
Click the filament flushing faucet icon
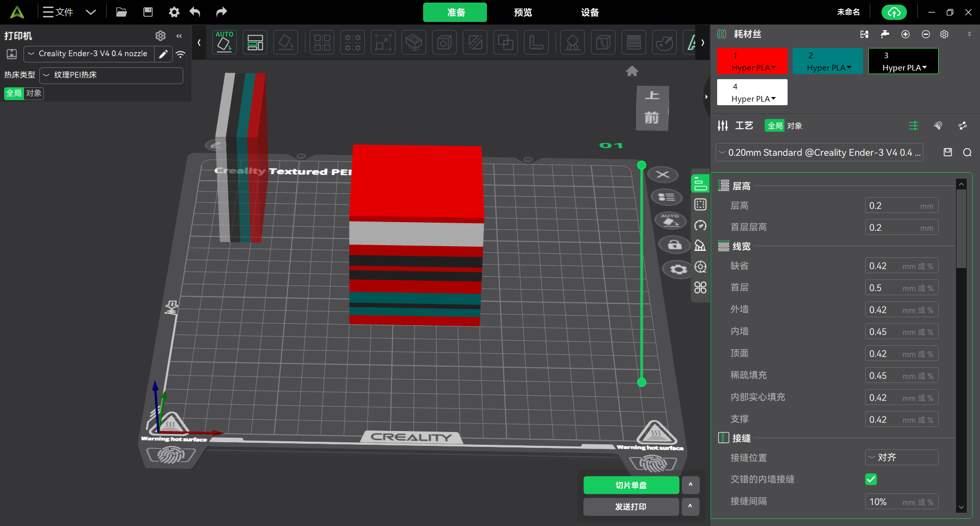[x=885, y=34]
